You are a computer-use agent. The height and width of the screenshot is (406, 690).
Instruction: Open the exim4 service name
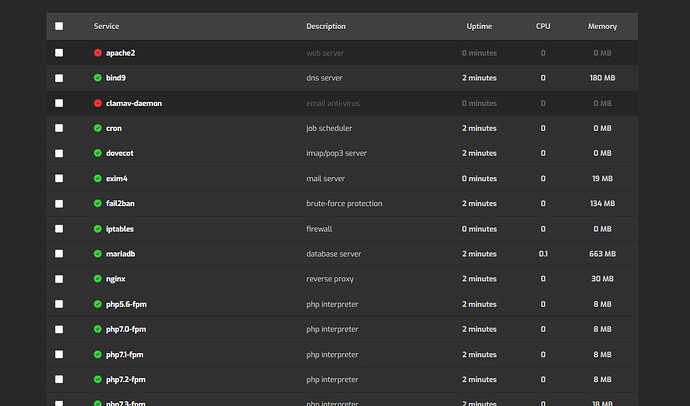(117, 178)
